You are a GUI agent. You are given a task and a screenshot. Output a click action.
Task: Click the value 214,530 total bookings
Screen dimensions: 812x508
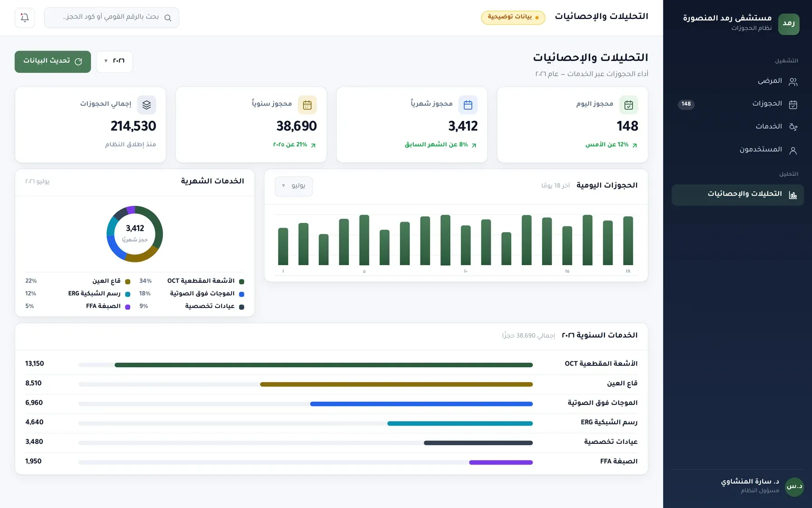134,126
